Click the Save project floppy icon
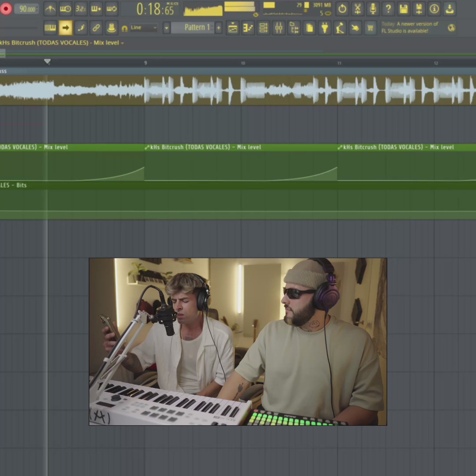Viewport: 476px width, 476px height. [403, 9]
